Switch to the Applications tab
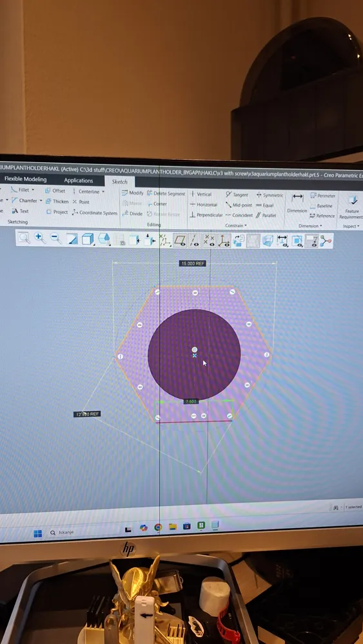This screenshot has height=644, width=363. pyautogui.click(x=78, y=180)
